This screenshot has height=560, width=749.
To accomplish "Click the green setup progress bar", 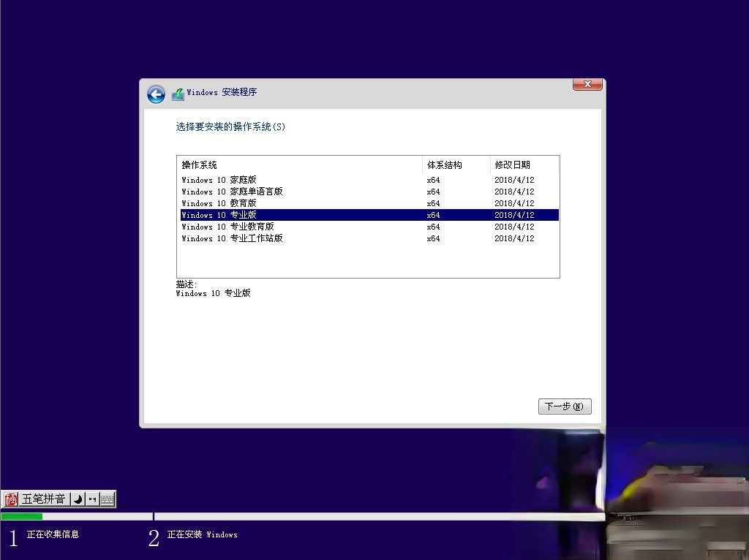I will 21,516.
